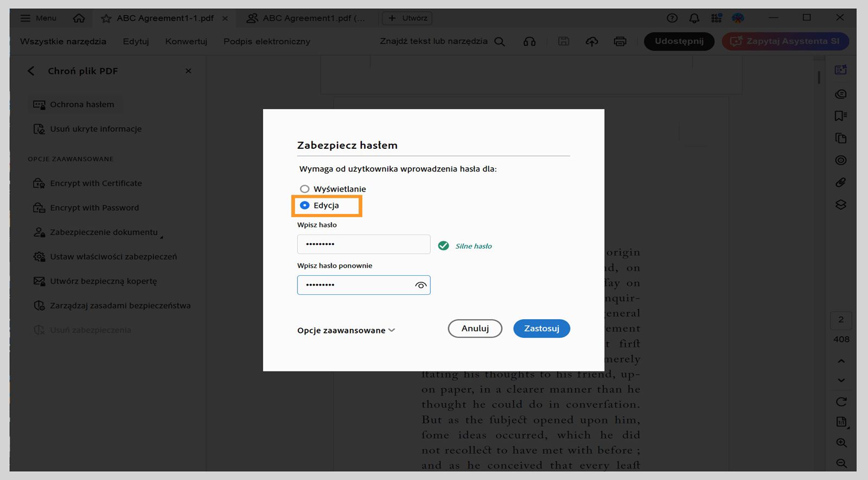The height and width of the screenshot is (480, 868).
Task: Open the notifications bell
Action: (x=694, y=18)
